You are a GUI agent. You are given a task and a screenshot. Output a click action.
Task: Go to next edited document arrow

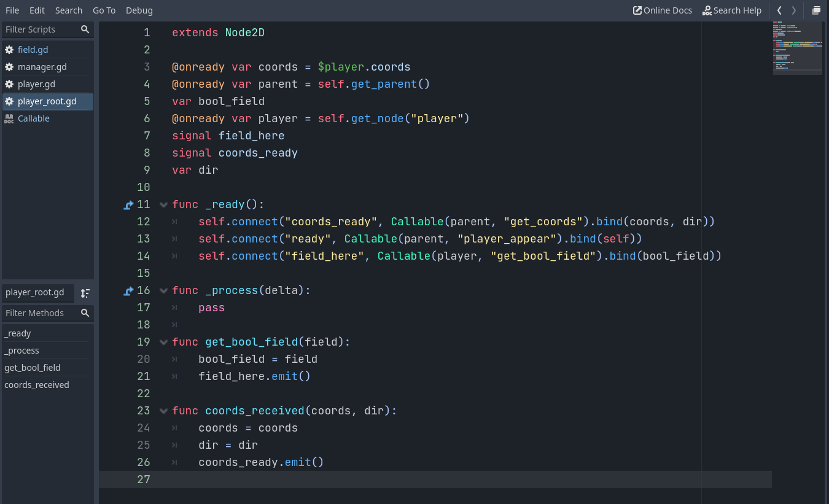(x=794, y=10)
